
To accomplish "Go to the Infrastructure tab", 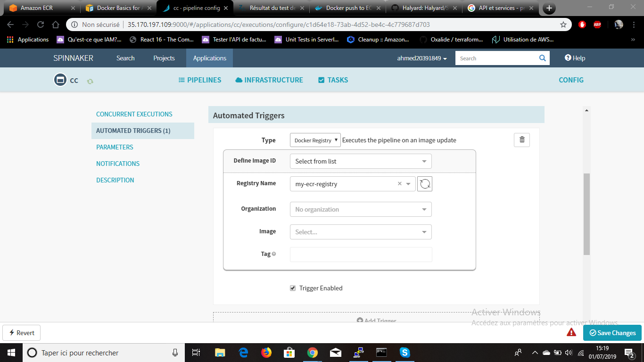I will coord(269,80).
